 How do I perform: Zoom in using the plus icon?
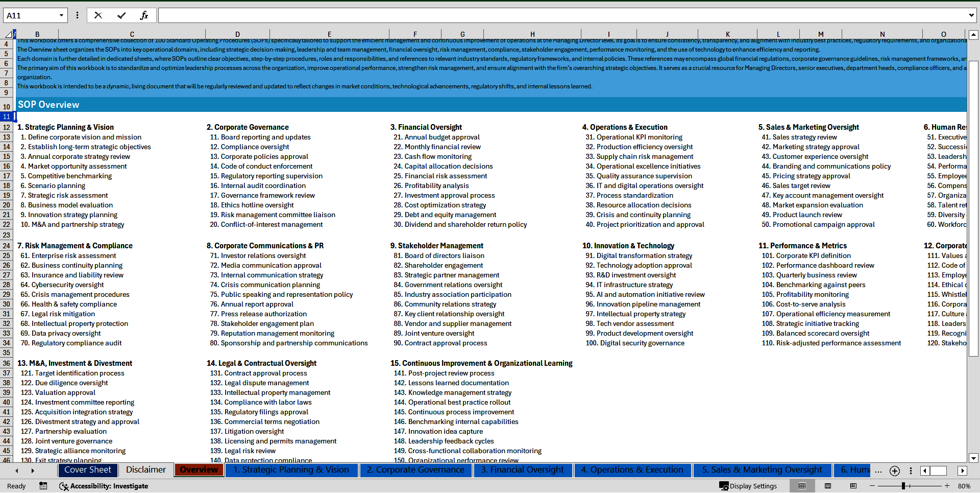tap(947, 486)
